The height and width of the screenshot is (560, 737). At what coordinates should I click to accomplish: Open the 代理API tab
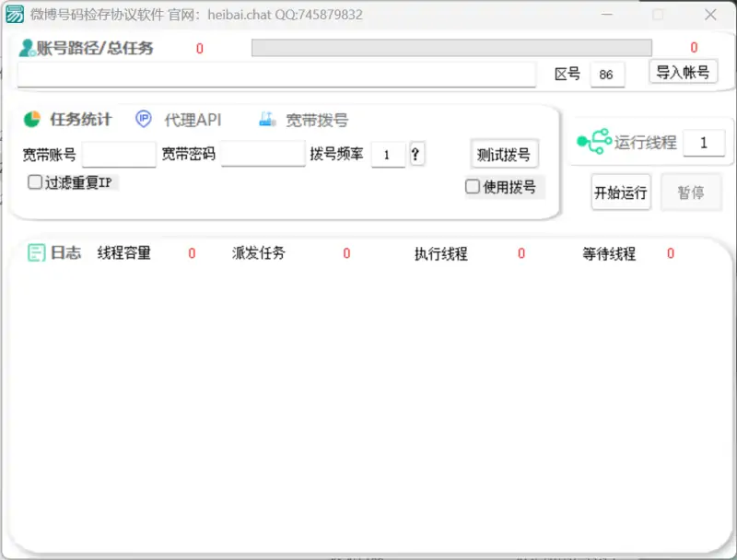click(193, 120)
